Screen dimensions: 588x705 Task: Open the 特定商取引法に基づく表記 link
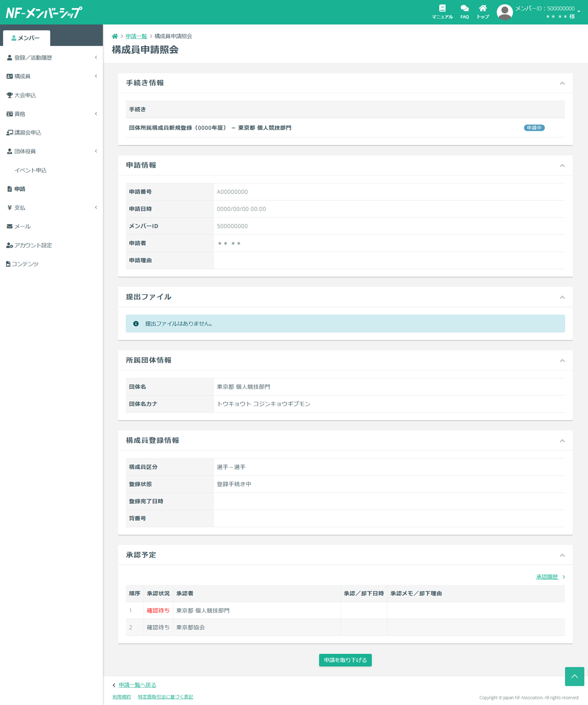pyautogui.click(x=165, y=697)
